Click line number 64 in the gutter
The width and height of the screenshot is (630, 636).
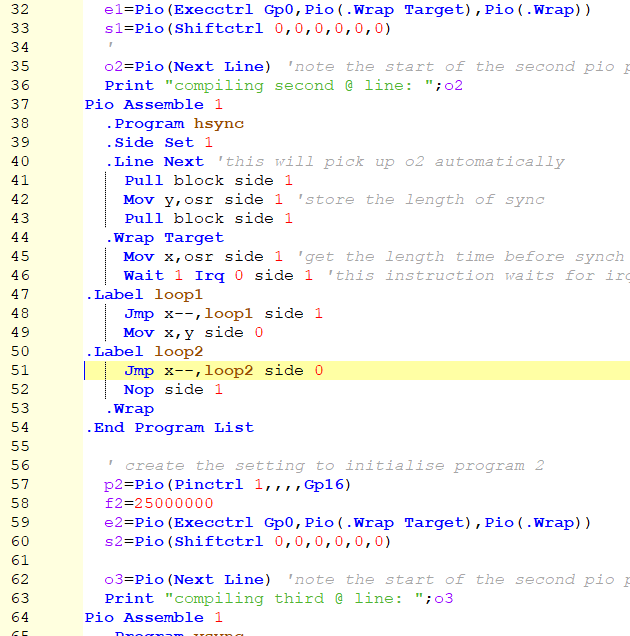pyautogui.click(x=21, y=618)
